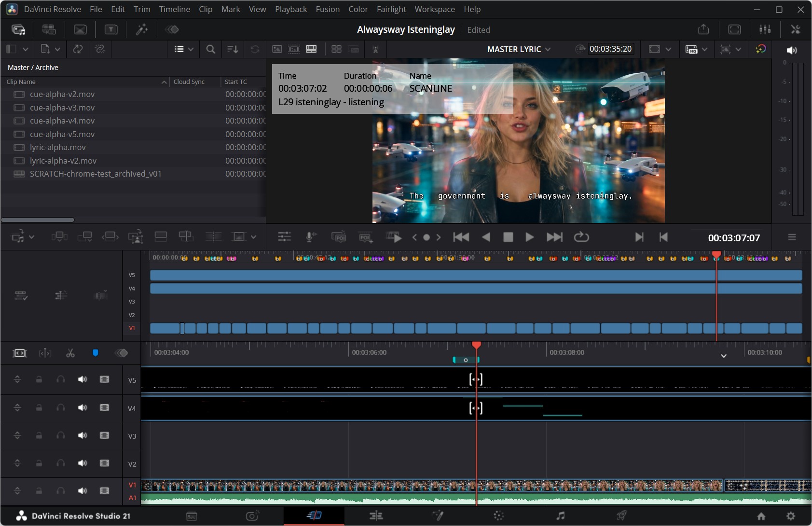Click the full screen viewer icon

tap(734, 29)
